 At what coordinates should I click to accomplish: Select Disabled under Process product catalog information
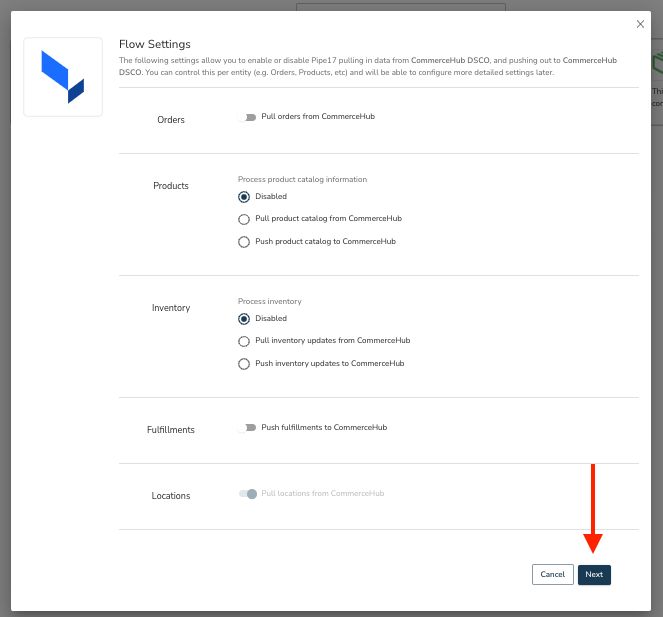[x=244, y=197]
